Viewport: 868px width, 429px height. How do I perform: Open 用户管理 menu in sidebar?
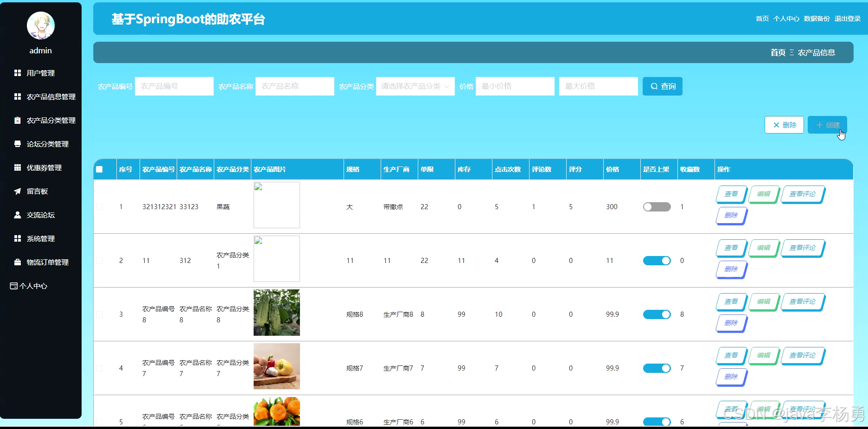[41, 73]
